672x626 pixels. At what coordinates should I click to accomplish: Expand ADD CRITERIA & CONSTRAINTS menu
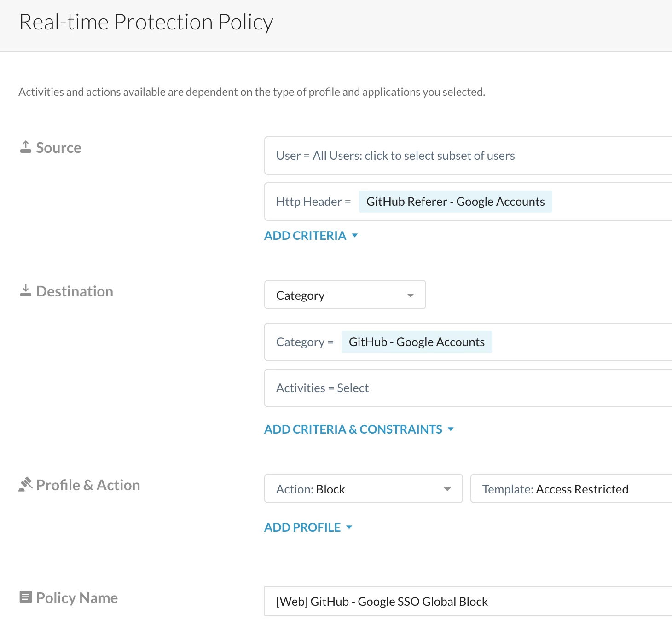pos(359,429)
